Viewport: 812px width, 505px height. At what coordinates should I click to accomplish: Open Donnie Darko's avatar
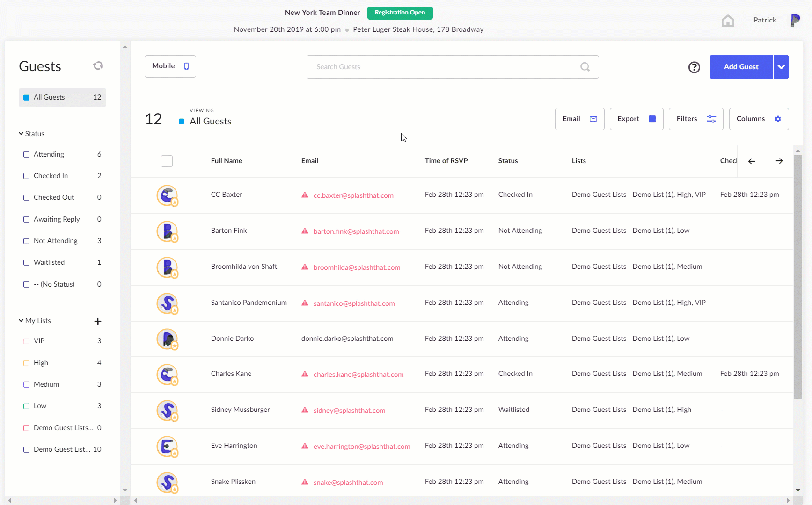167,339
